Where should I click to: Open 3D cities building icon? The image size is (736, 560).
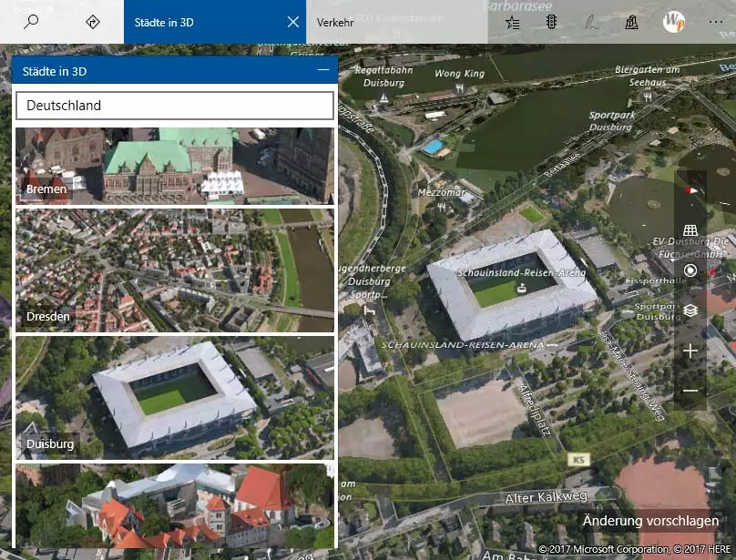point(631,23)
